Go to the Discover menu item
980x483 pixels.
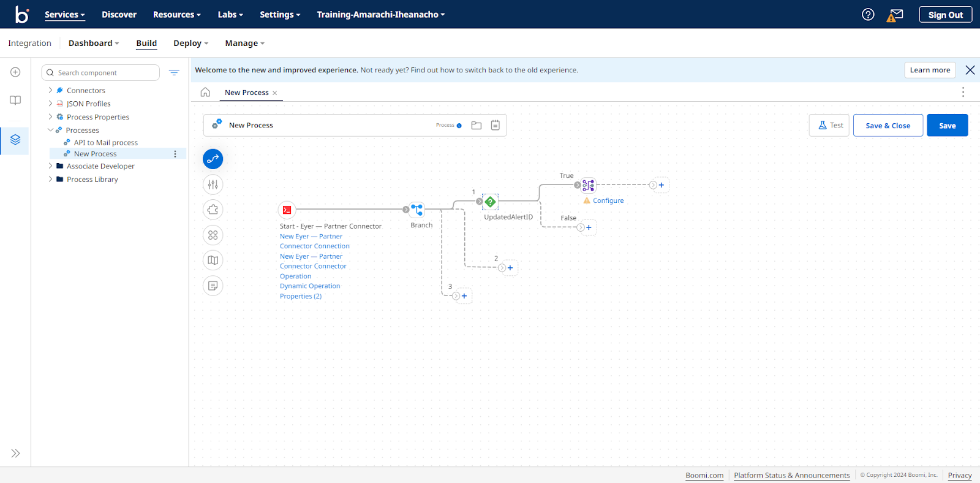click(x=119, y=14)
